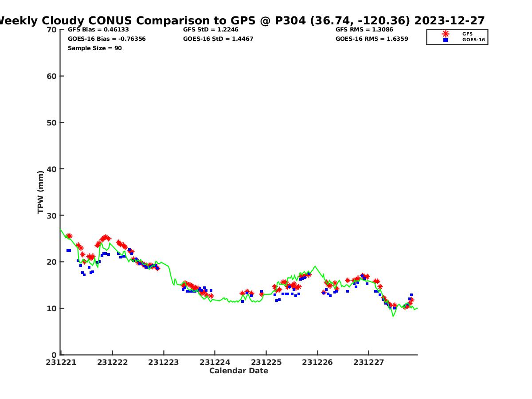Viewport: 532px width, 399px height.
Task: Click x-axis tick label 231224
Action: (x=215, y=363)
